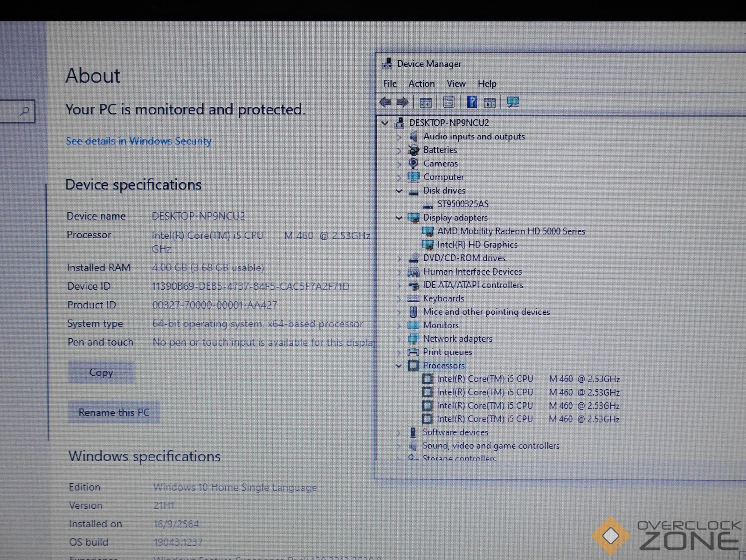
Task: Select the Human Interface Devices icon
Action: pos(413,271)
